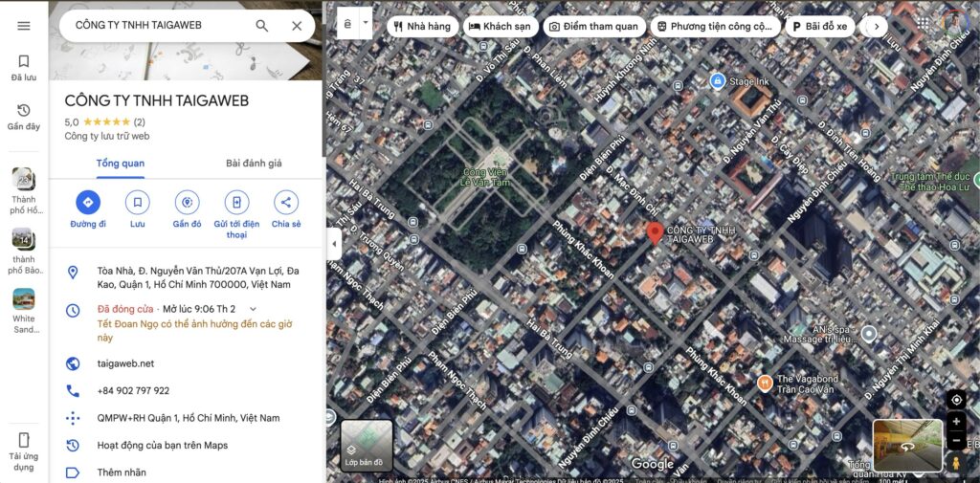This screenshot has height=483, width=980.
Task: Switch to the Bài đánh giá tab
Action: (254, 164)
